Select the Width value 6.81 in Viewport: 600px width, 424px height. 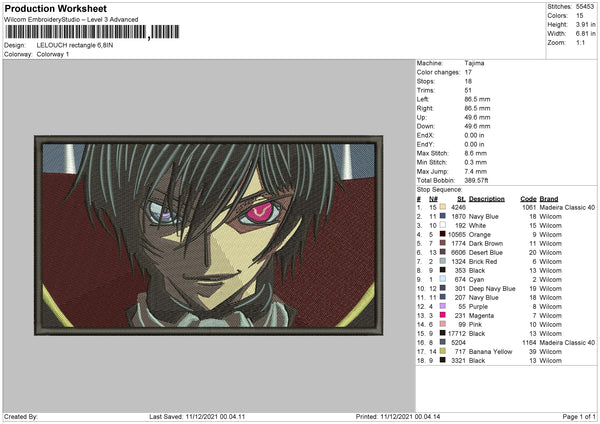(x=585, y=34)
